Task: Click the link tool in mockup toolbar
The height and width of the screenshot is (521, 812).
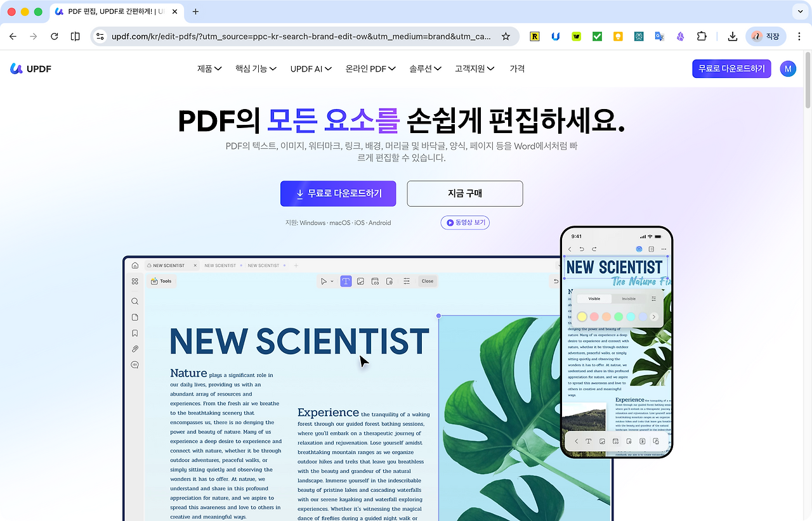Action: [x=375, y=281]
